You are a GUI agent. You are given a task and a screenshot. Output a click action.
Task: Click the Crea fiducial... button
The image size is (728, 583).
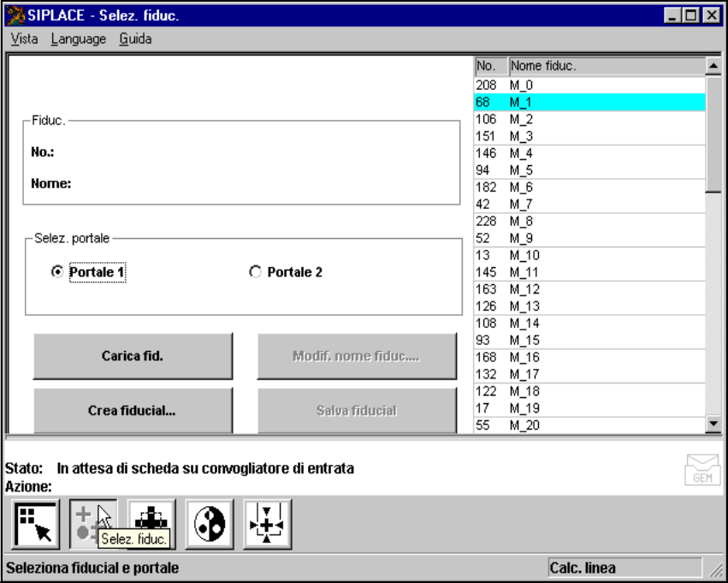click(133, 411)
